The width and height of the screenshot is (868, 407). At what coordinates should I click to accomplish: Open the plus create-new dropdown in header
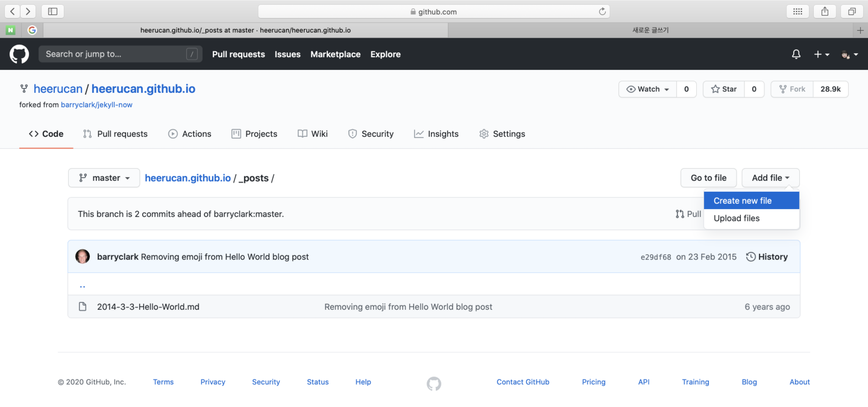[x=822, y=54]
